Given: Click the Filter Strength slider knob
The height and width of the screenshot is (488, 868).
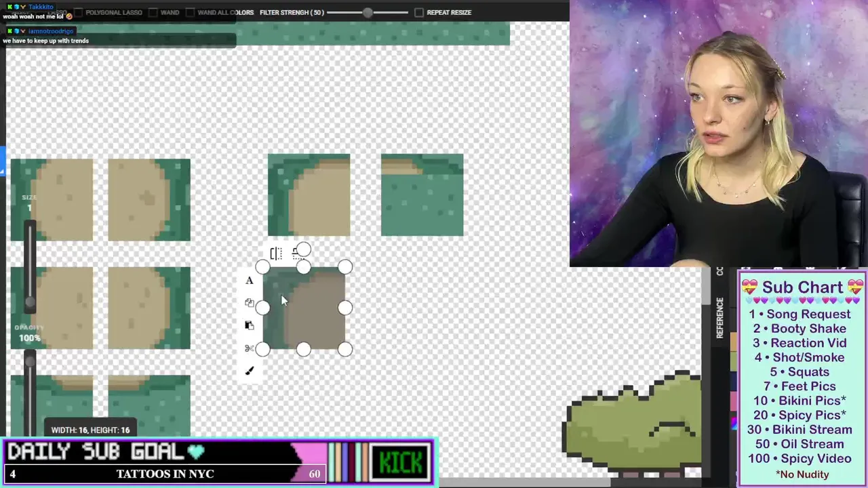Looking at the screenshot, I should (x=368, y=12).
